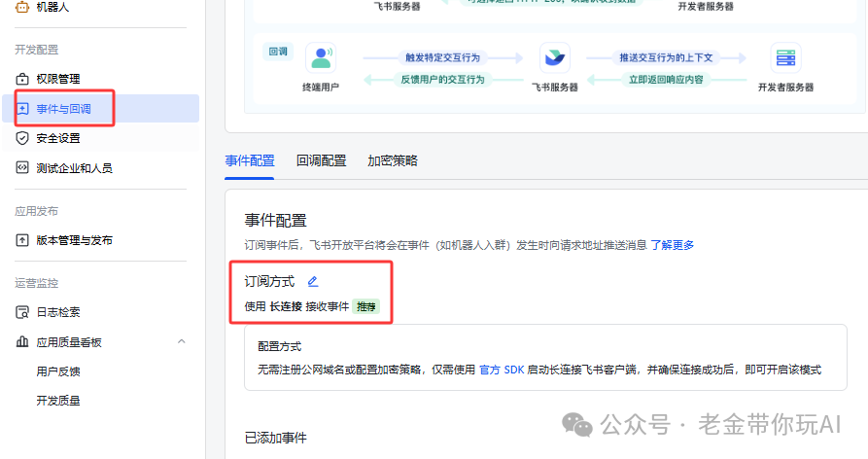
Task: Open the 了解更多 link
Action: coord(672,245)
